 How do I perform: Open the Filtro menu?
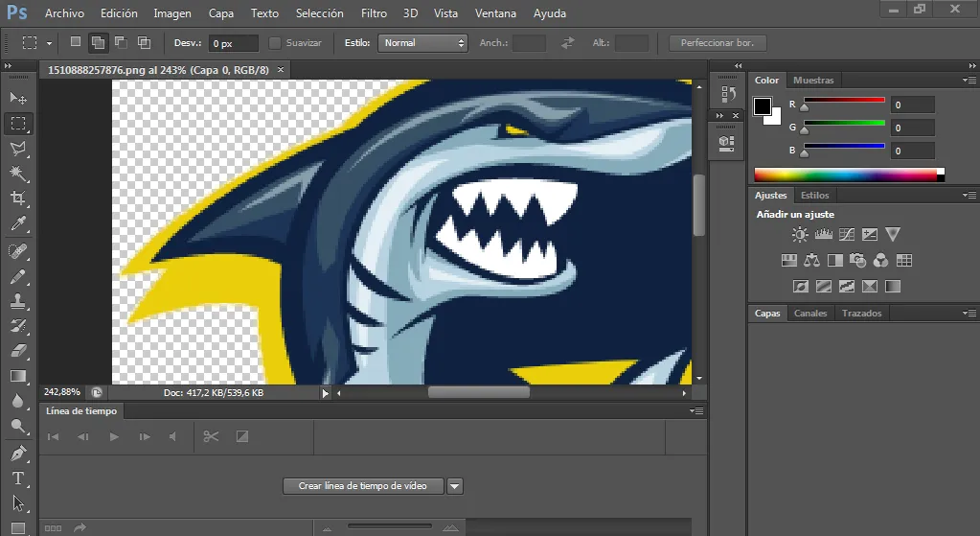click(374, 13)
